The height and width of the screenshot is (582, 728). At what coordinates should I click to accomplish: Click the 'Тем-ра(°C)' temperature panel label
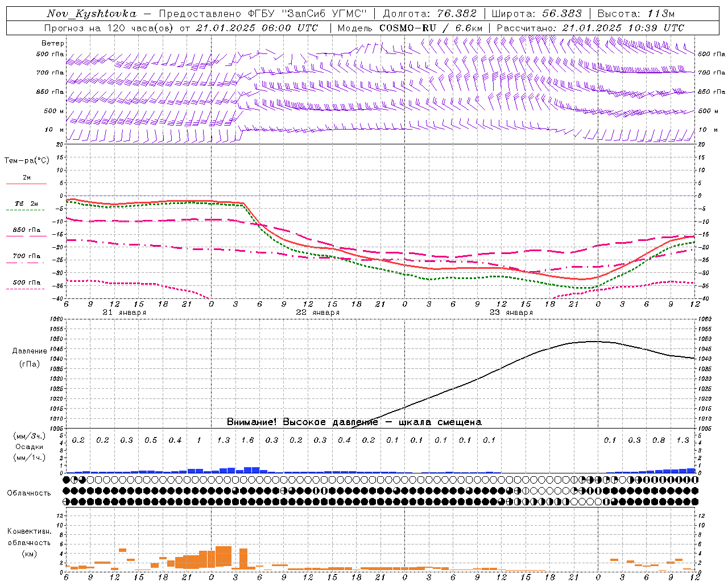point(27,161)
